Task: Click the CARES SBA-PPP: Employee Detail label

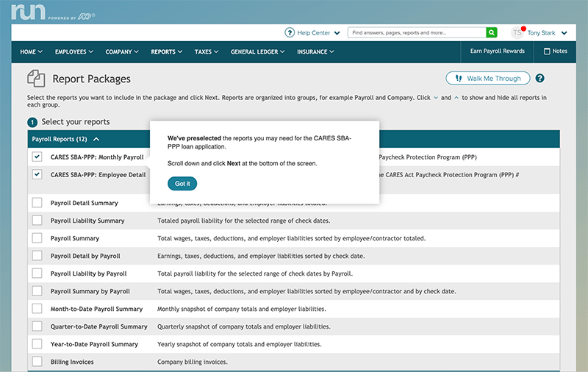Action: [98, 175]
